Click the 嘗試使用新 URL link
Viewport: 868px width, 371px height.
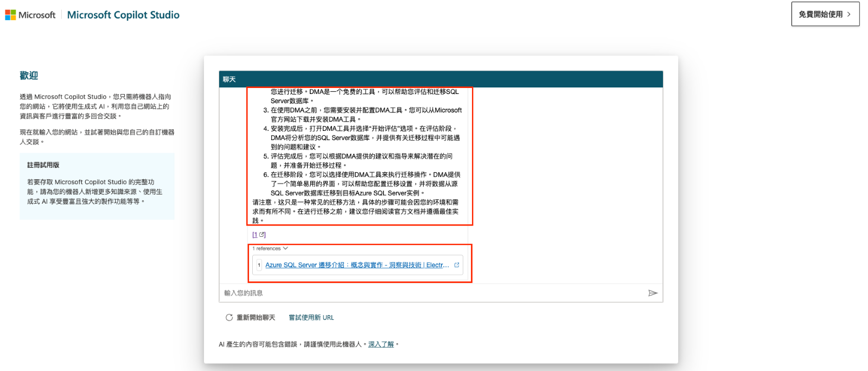(311, 318)
